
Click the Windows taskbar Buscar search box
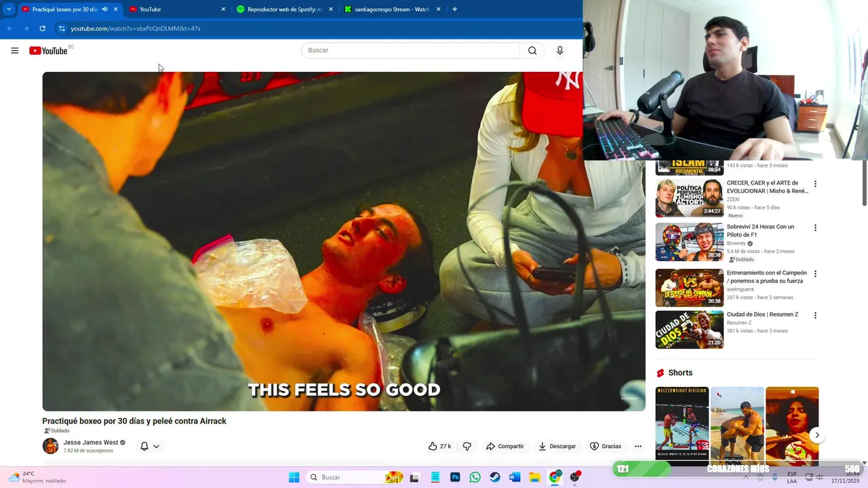click(x=353, y=477)
